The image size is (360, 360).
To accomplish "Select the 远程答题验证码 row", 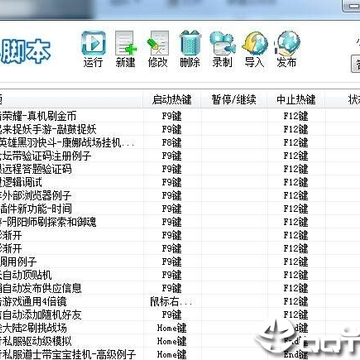I will pyautogui.click(x=180, y=169).
